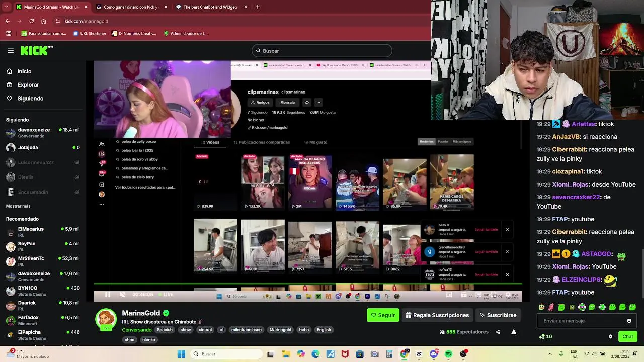
Task: Close the MarinaGold Stream tab
Action: click(86, 7)
